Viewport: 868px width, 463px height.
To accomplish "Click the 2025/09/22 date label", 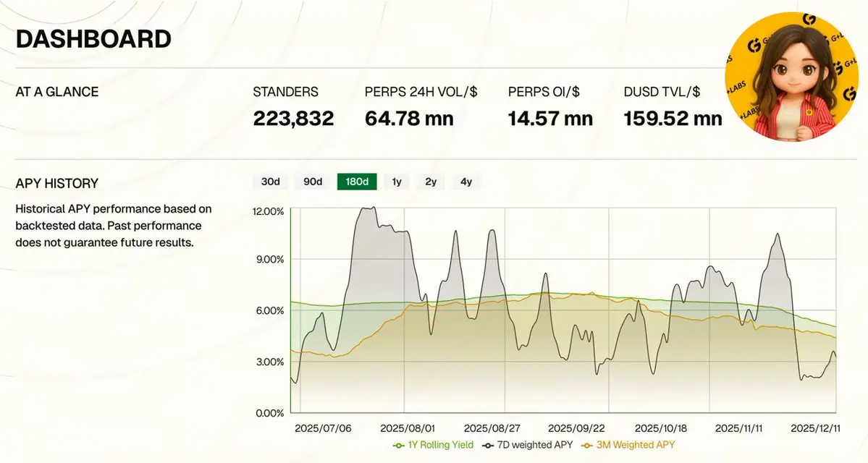I will pos(576,429).
